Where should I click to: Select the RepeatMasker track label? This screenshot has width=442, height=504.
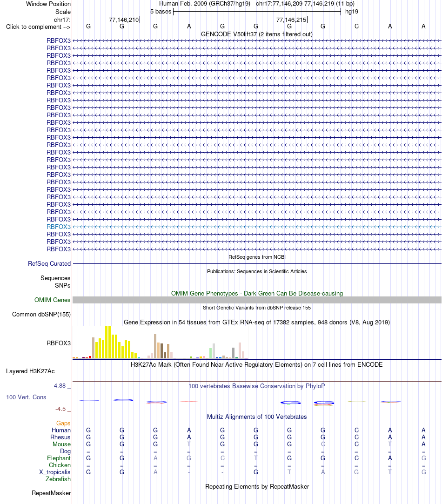coord(51,493)
